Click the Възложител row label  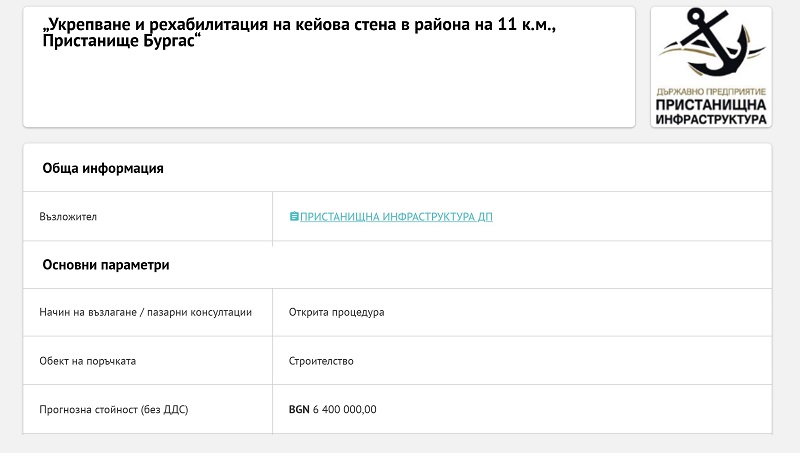pos(68,217)
